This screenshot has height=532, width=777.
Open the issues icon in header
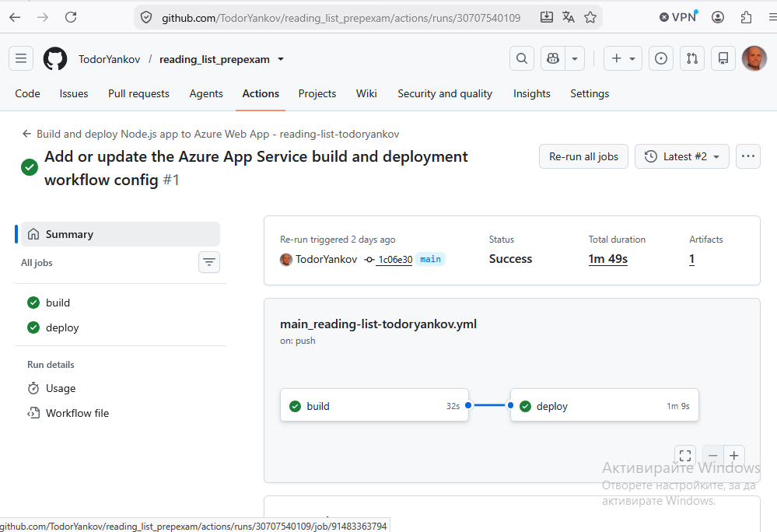[661, 58]
